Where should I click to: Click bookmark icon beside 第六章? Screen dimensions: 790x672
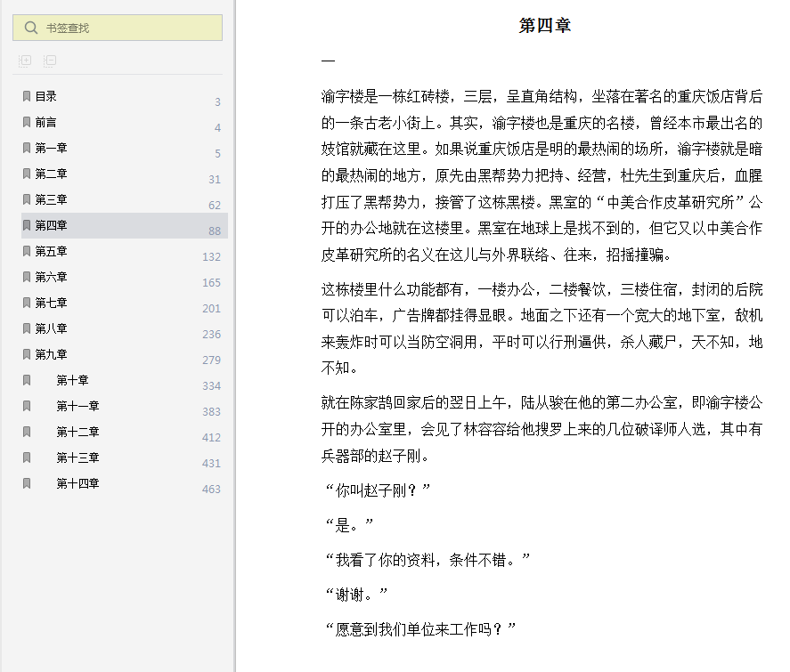pos(27,277)
